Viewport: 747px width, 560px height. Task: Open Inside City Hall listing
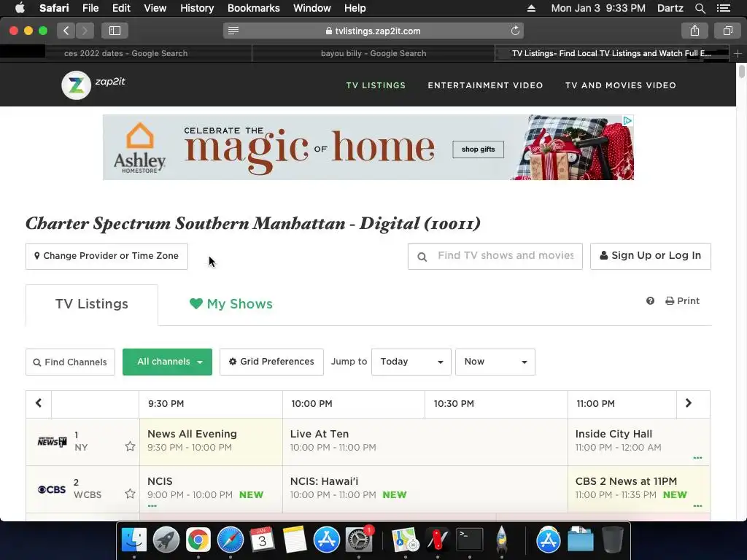[638, 441]
